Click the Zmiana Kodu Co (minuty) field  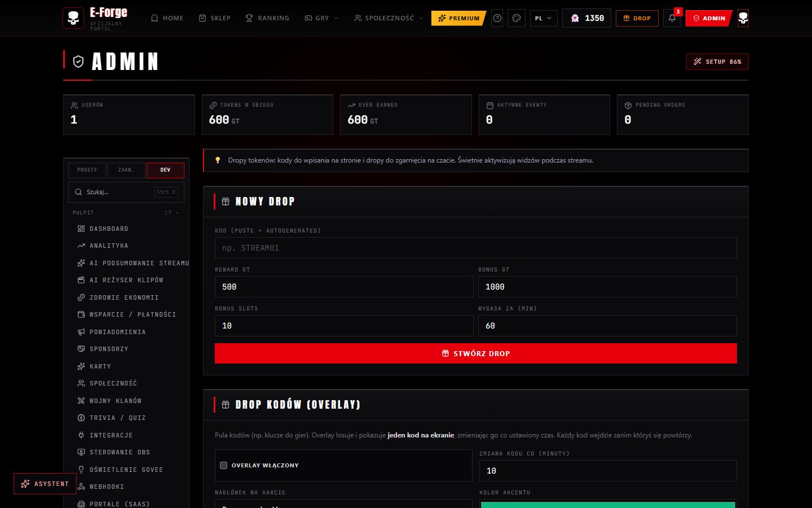point(608,471)
